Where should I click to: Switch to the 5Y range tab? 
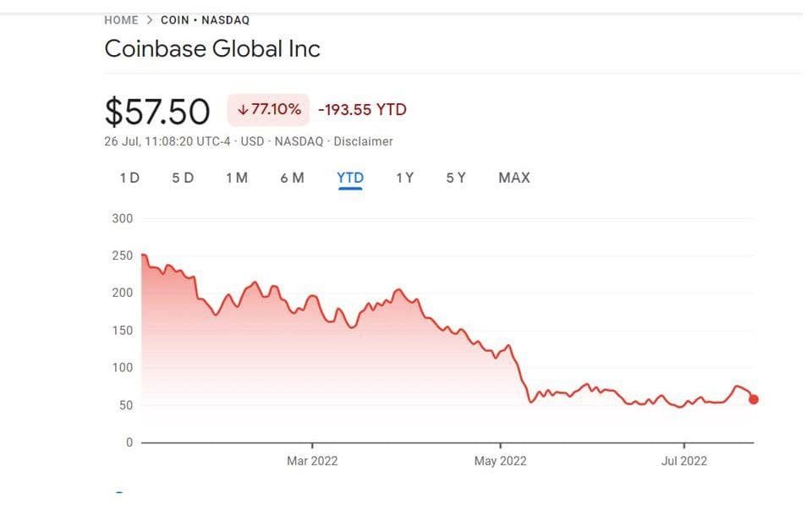tap(456, 178)
